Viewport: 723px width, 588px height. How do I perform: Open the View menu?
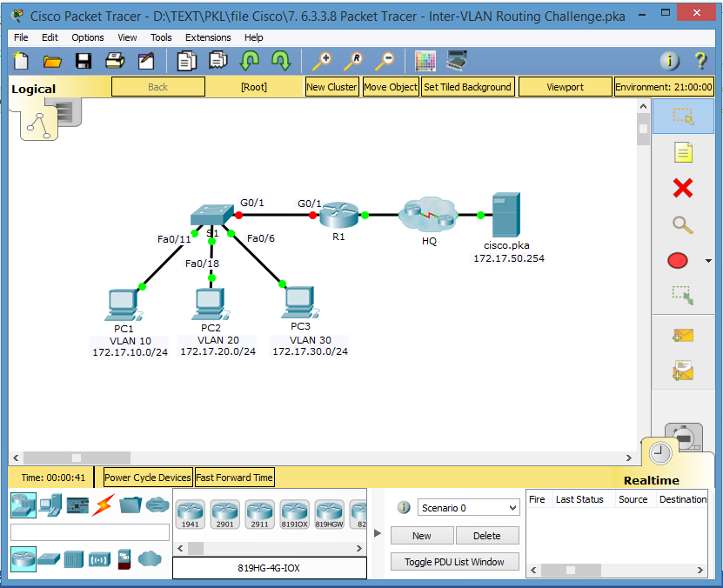pos(127,37)
